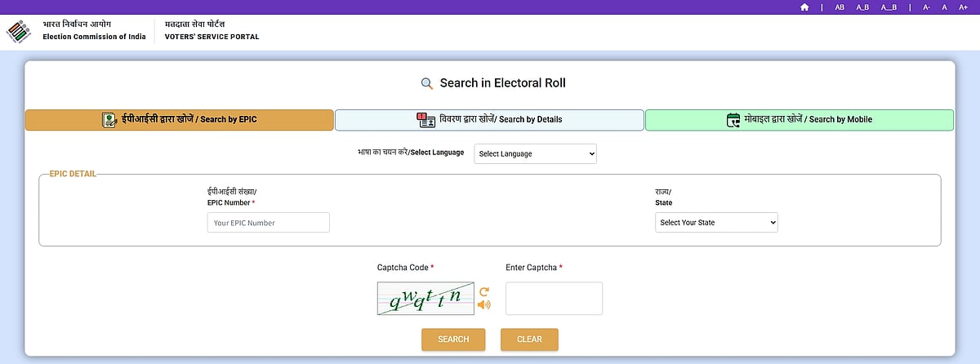The width and height of the screenshot is (980, 364).
Task: Click the Election Commission of India logo
Action: (20, 32)
